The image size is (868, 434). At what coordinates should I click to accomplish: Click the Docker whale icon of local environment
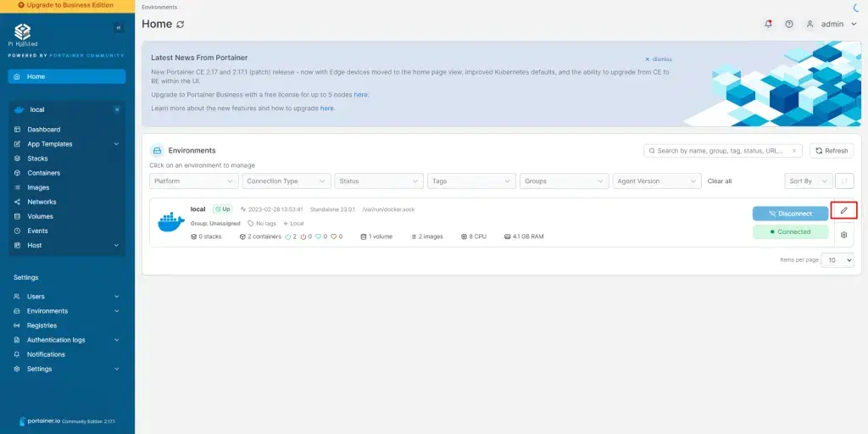(x=171, y=222)
